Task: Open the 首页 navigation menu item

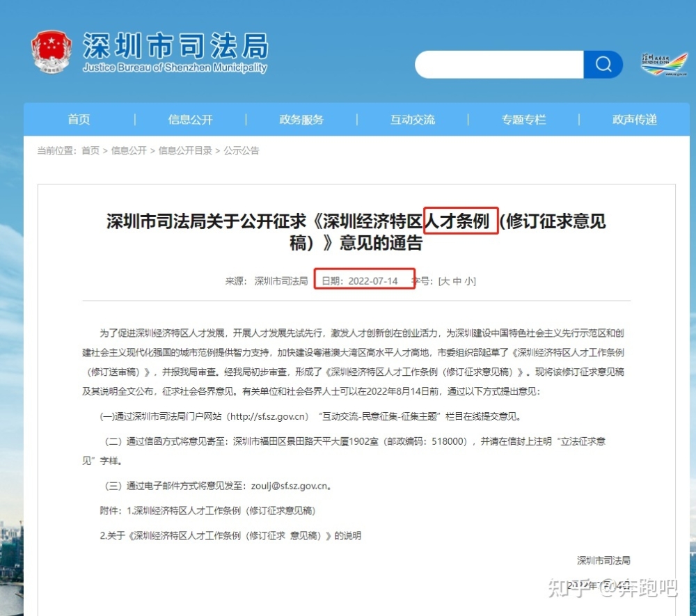Action: point(79,120)
